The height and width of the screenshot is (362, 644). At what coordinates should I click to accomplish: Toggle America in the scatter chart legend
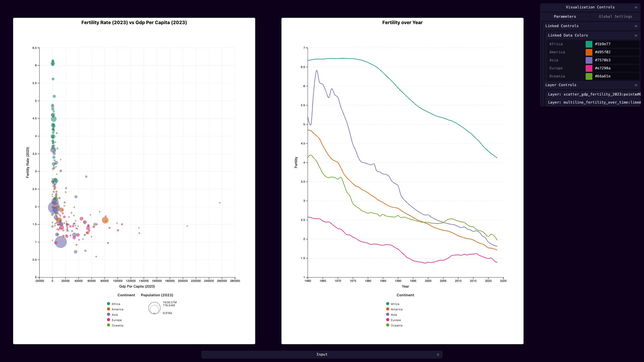click(115, 309)
